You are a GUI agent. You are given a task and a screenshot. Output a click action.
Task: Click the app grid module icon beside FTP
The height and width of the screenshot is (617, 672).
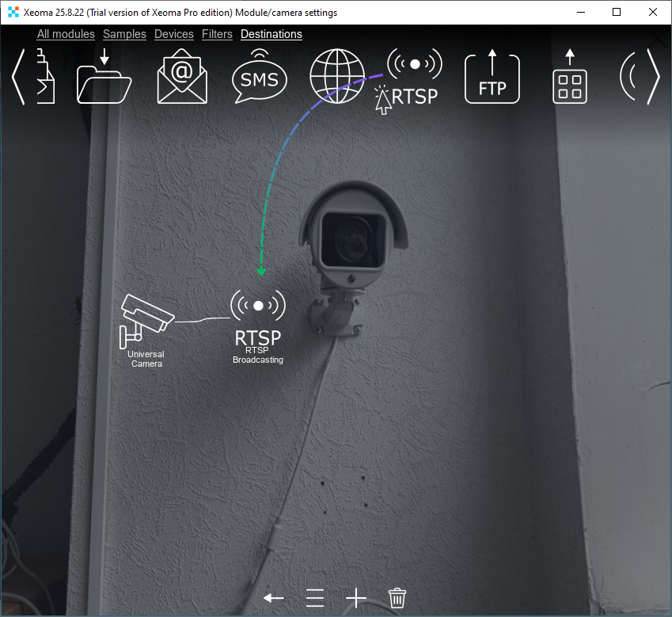point(569,78)
